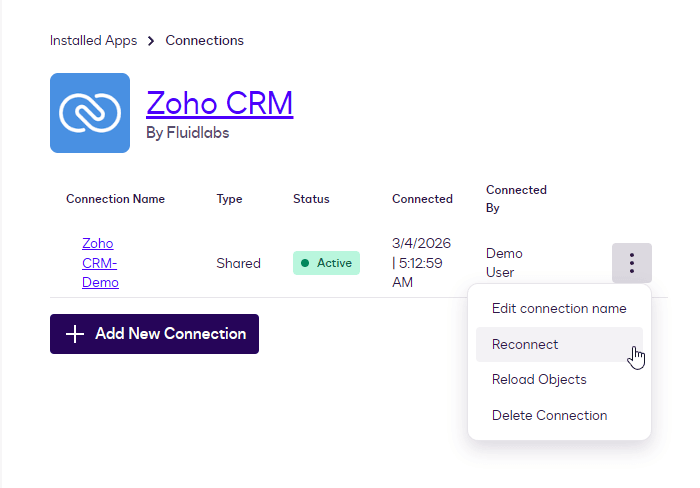Viewport: 700px width, 488px height.
Task: Click the Status column header
Action: tap(311, 199)
